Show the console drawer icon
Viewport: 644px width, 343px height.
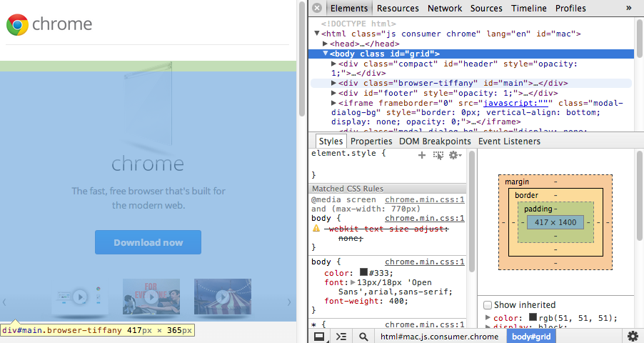coord(341,337)
